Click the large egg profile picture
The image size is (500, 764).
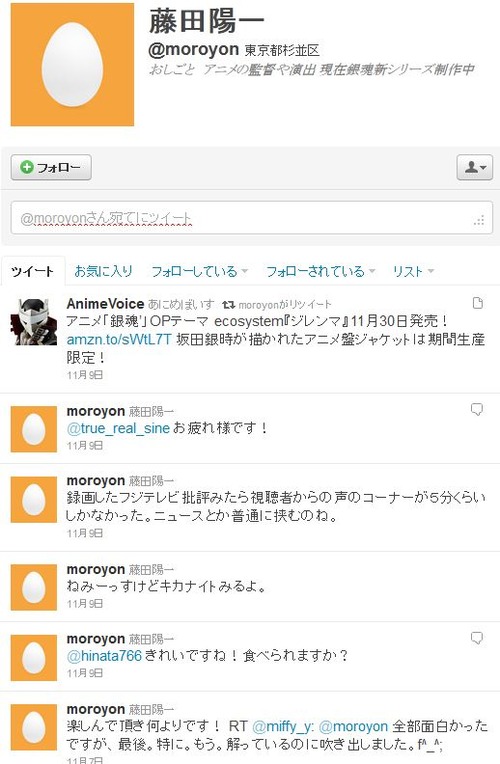pos(72,65)
